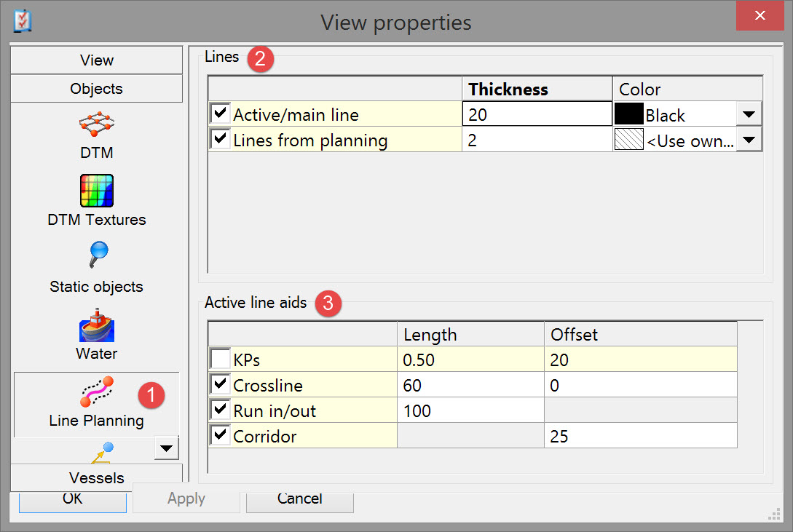Click the partially hidden icon below Line Planning
The width and height of the screenshot is (793, 532).
pyautogui.click(x=100, y=453)
